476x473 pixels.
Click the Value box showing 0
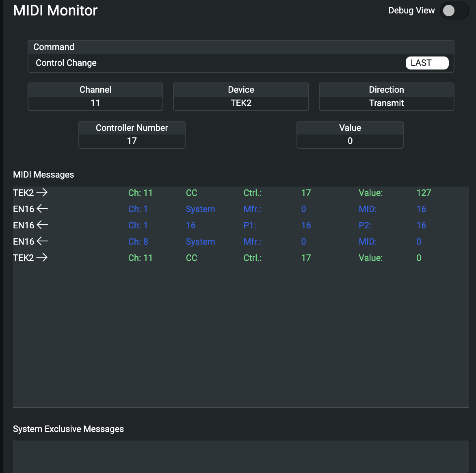pos(350,141)
